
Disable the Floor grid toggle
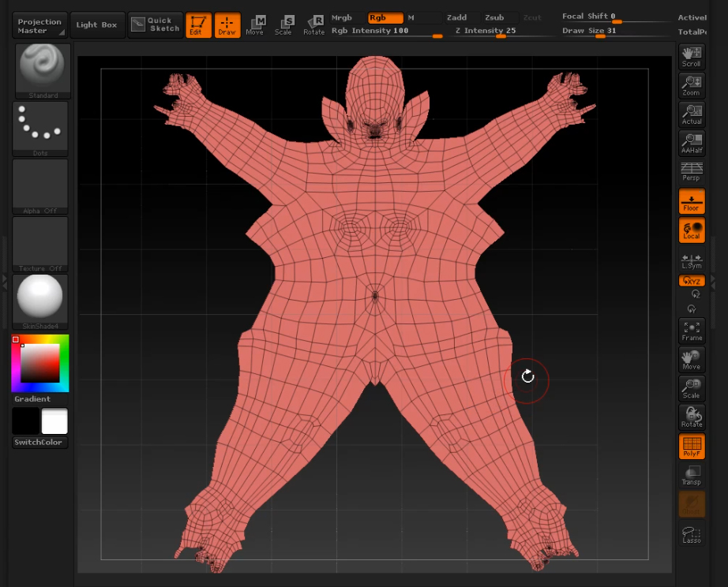coord(692,201)
